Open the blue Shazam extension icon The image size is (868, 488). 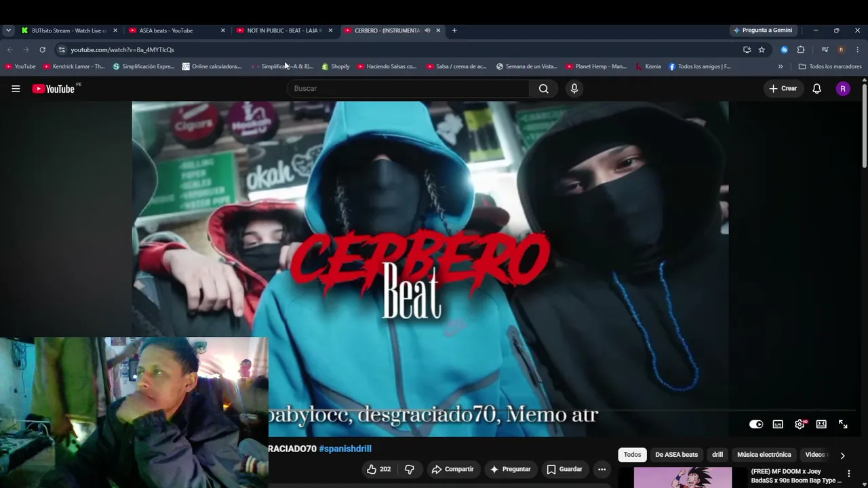click(x=784, y=49)
